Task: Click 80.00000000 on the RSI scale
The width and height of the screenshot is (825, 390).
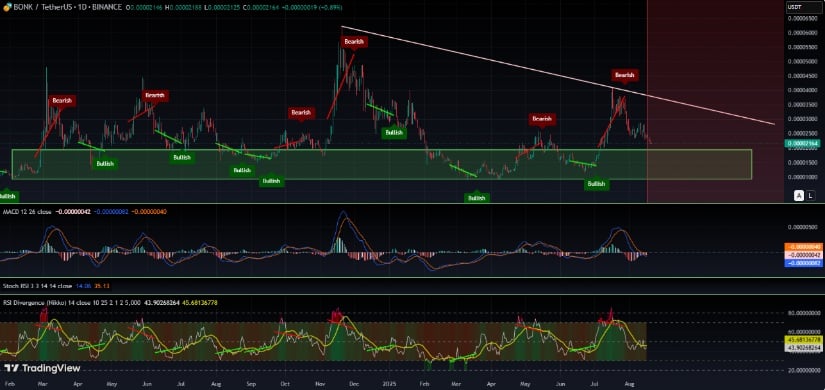Action: 803,313
